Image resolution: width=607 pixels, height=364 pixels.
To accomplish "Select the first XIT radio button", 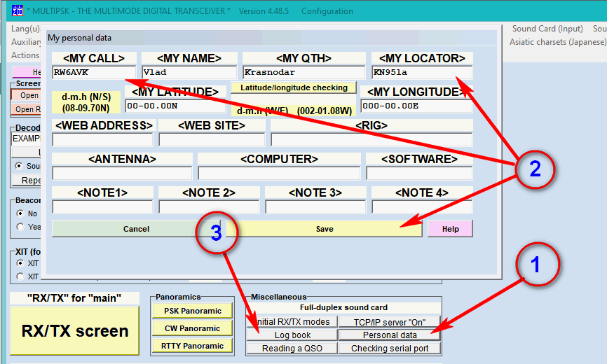I will [x=20, y=263].
